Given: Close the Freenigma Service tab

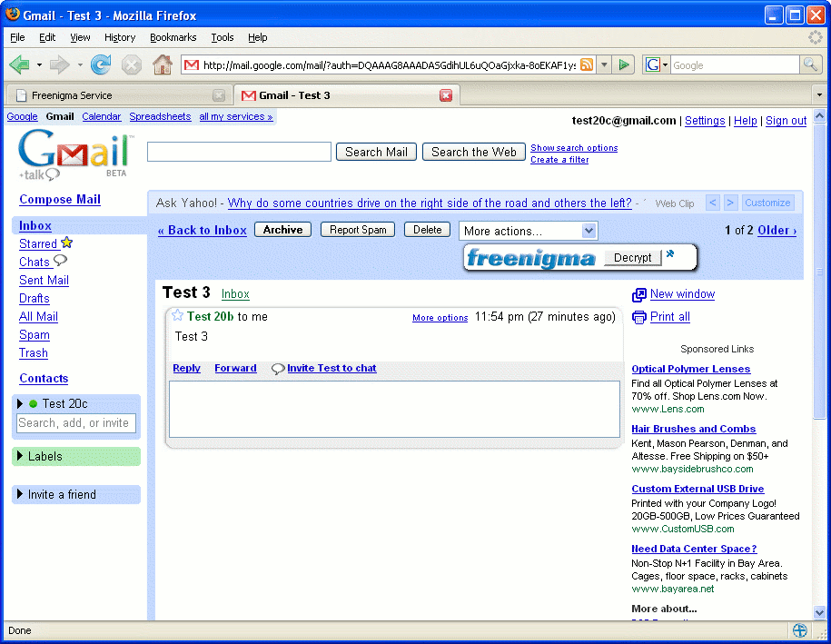Looking at the screenshot, I should click(x=218, y=95).
